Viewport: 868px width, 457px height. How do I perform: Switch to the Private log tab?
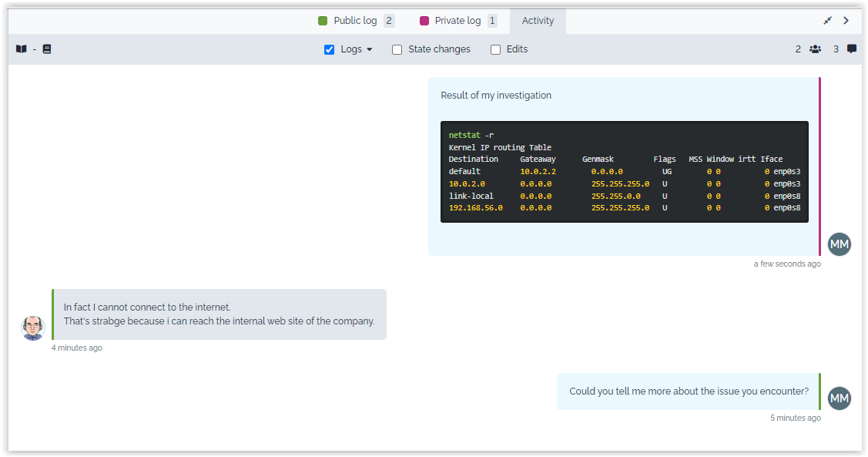coord(457,21)
